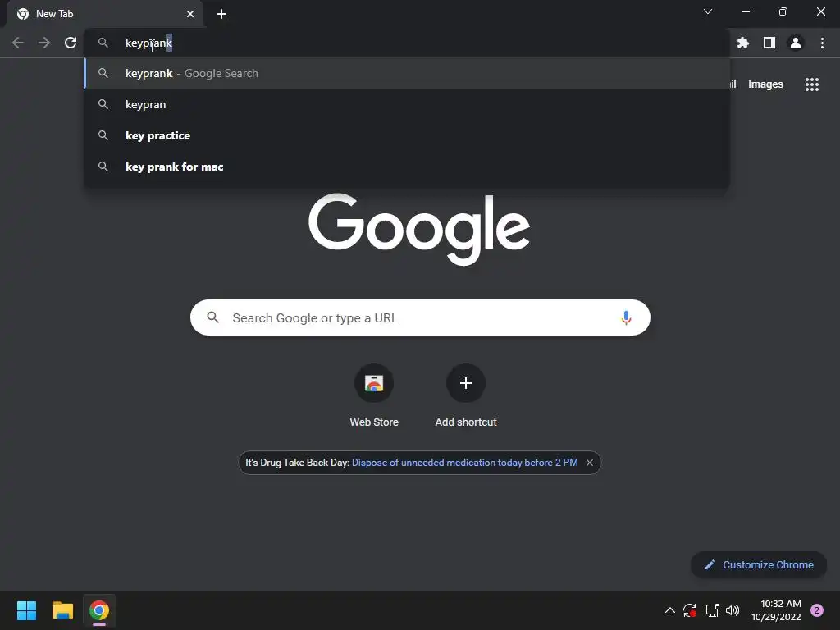840x630 pixels.
Task: Start voice search with microphone icon
Action: (626, 317)
